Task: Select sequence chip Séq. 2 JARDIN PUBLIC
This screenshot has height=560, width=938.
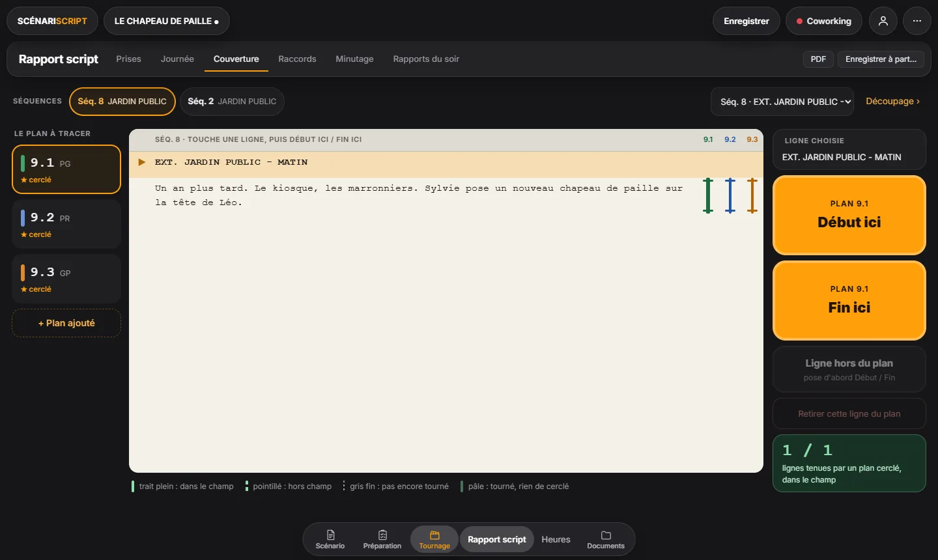Action: [232, 102]
